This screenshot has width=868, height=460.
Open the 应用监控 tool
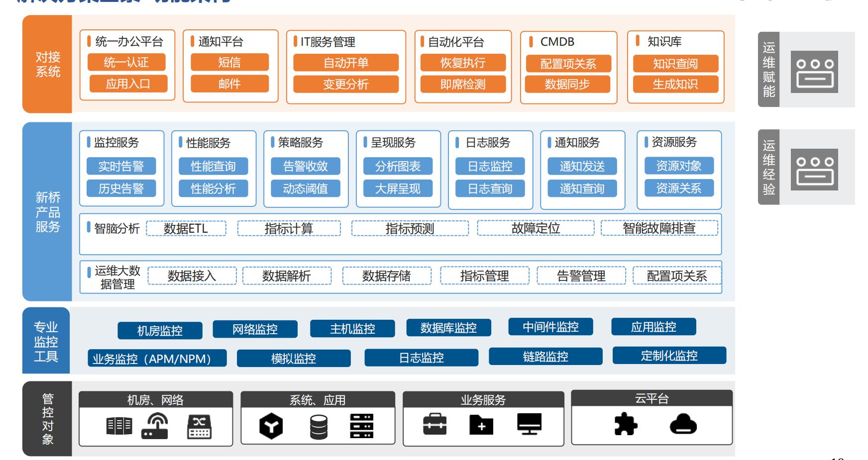coord(654,327)
